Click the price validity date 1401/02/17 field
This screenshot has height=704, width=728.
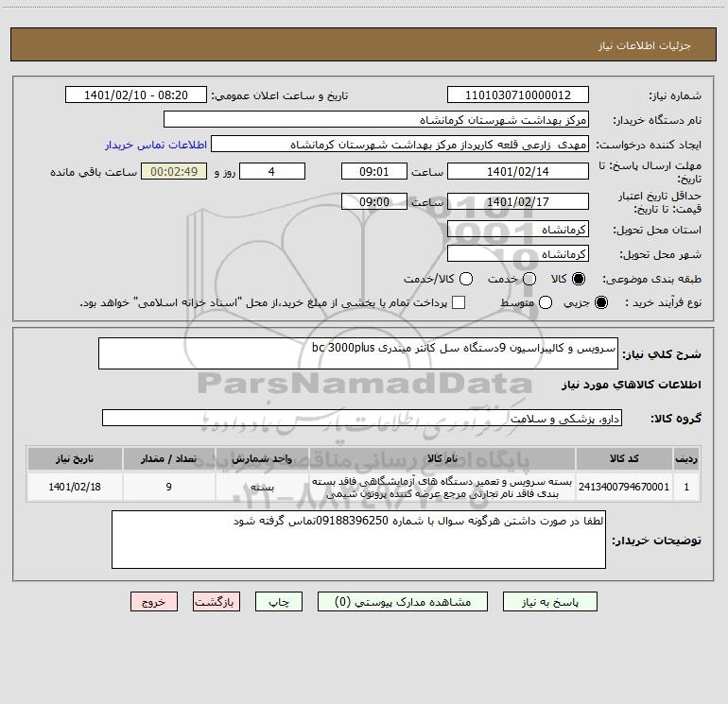click(x=518, y=201)
